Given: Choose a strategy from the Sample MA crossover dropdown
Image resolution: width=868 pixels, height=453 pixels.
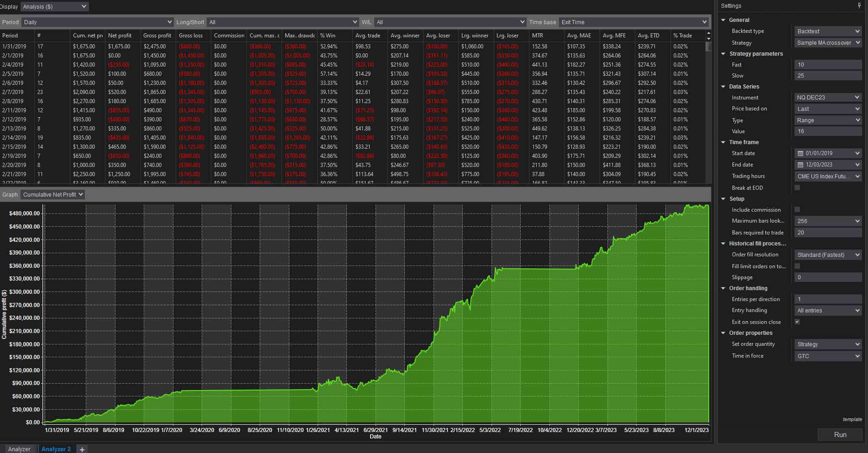Looking at the screenshot, I should (828, 42).
